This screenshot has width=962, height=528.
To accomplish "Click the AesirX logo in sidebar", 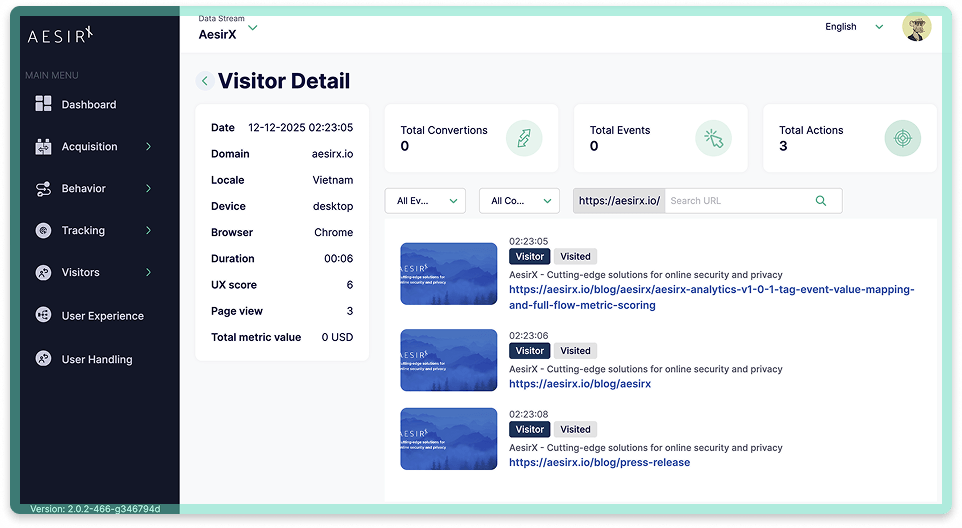I will coord(60,35).
